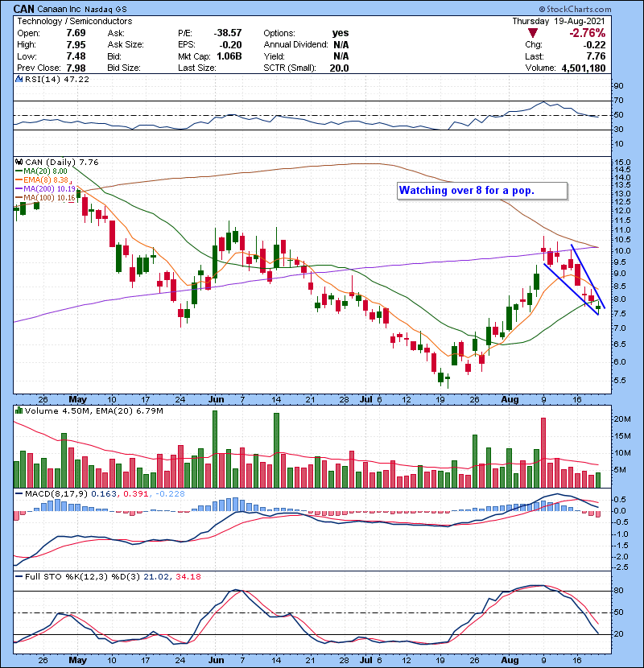The height and width of the screenshot is (668, 644).
Task: Click the Ask Size: label
Action: point(126,45)
